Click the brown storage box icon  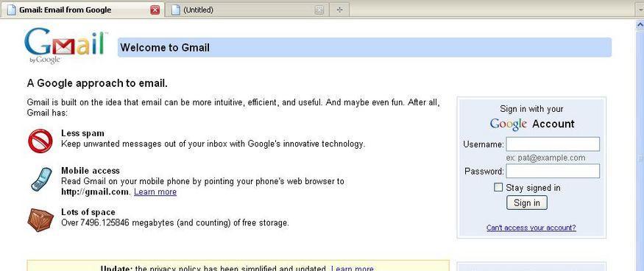point(40,220)
